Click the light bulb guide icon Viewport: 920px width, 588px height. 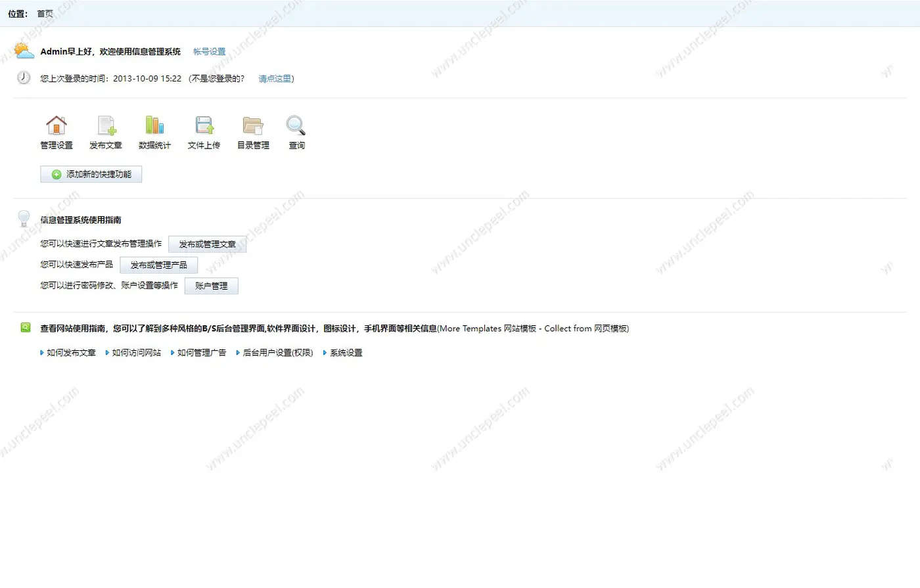tap(24, 218)
